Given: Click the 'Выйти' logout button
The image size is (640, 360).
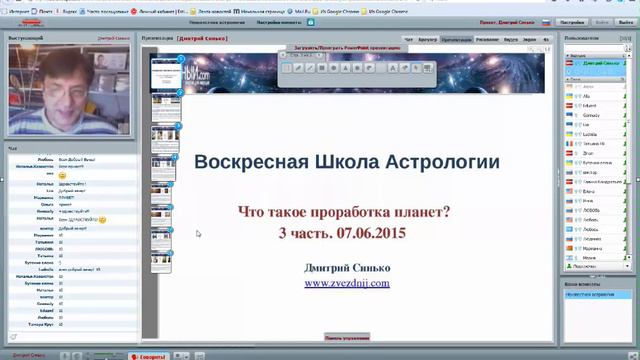Looking at the screenshot, I should point(626,22).
